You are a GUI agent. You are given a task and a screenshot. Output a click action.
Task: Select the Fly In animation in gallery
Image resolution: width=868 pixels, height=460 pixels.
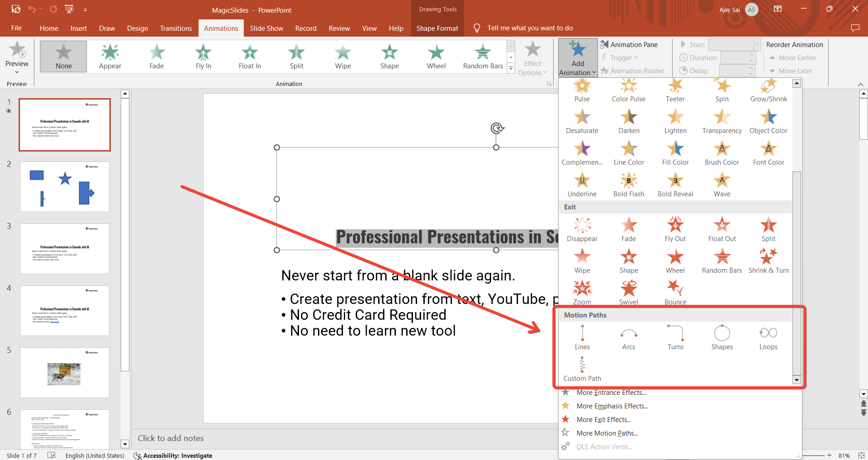203,57
